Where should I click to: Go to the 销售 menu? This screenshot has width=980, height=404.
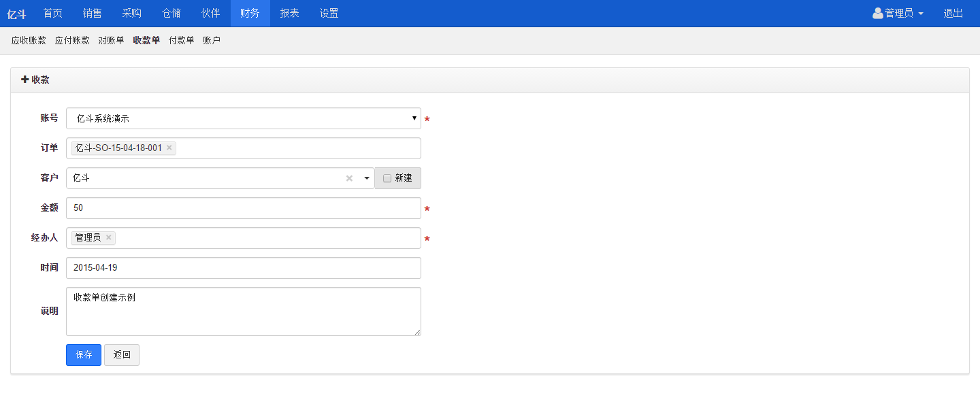93,13
